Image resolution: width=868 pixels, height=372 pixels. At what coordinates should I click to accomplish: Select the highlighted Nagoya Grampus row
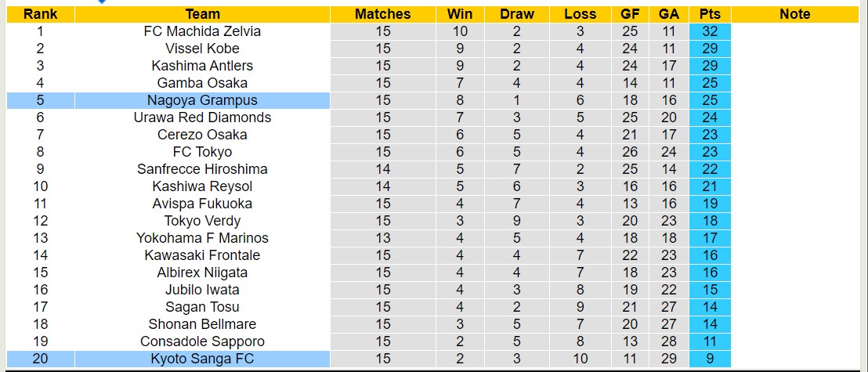[202, 100]
